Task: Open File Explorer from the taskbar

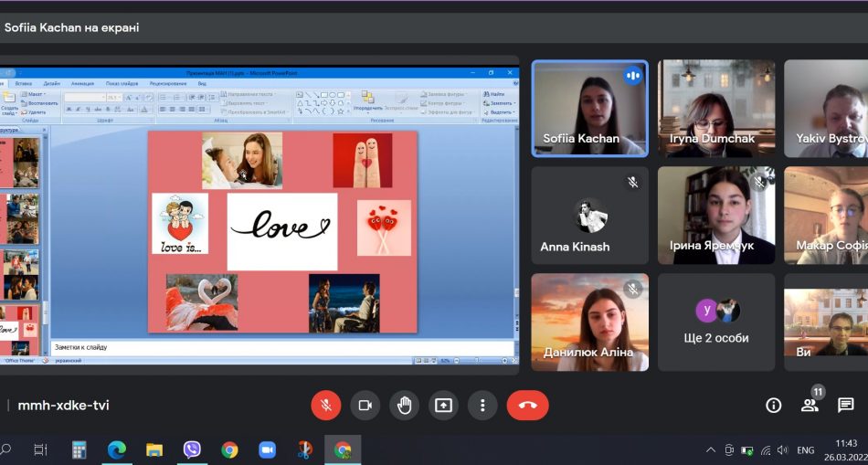Action: tap(154, 449)
